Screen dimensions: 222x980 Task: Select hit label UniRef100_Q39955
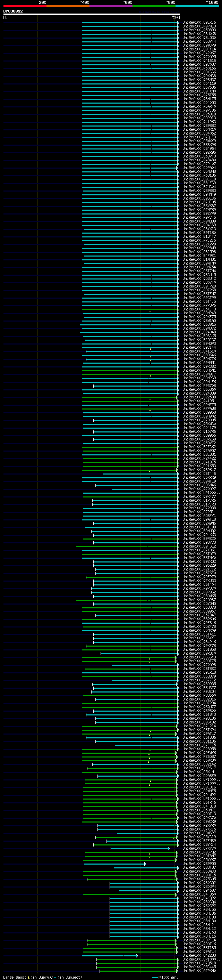point(199,864)
